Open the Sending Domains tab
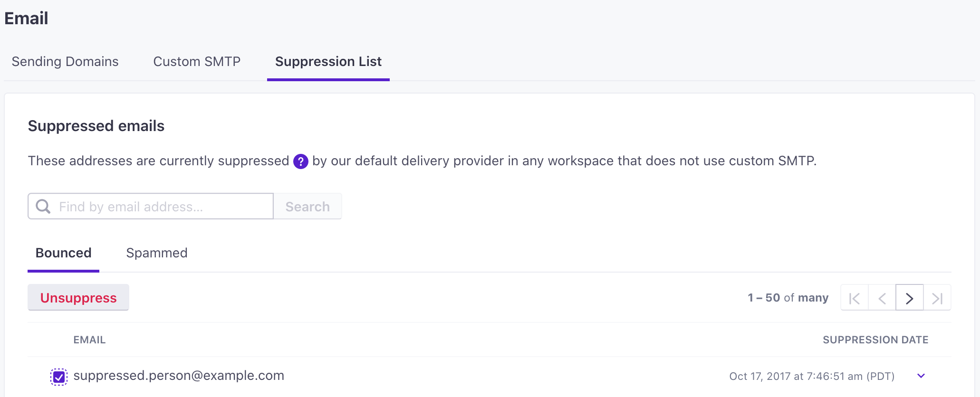The image size is (980, 397). point(65,62)
